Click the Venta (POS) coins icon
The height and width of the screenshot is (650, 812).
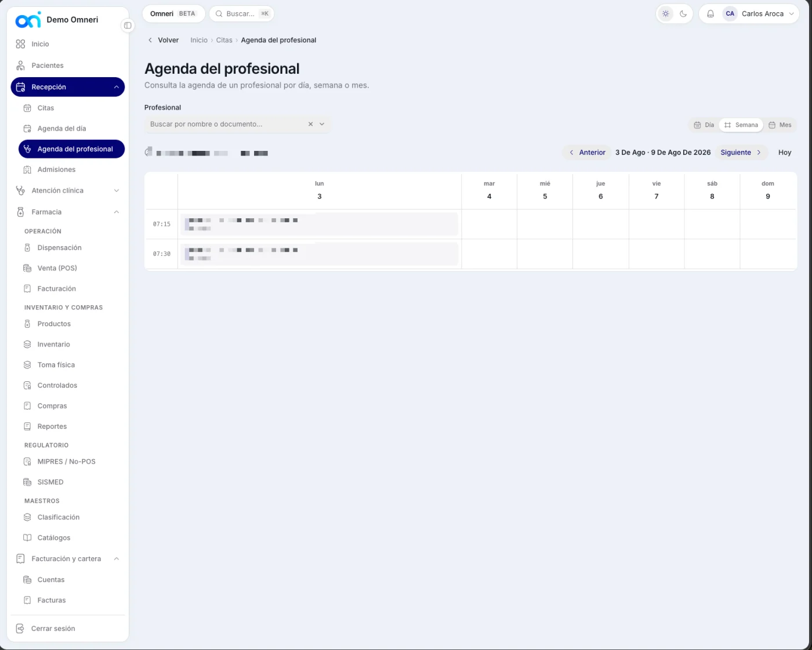pyautogui.click(x=27, y=268)
